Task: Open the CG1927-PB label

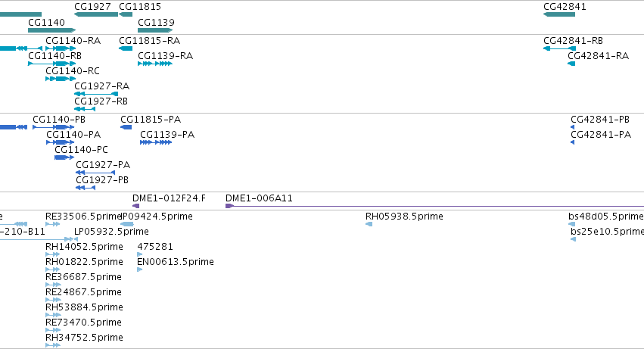Action: point(102,180)
